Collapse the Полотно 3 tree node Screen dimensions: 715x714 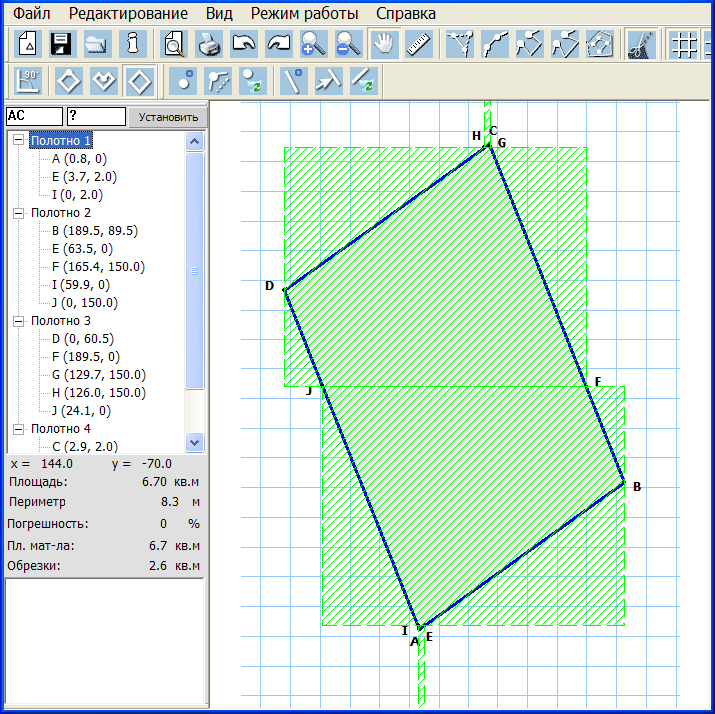18,321
